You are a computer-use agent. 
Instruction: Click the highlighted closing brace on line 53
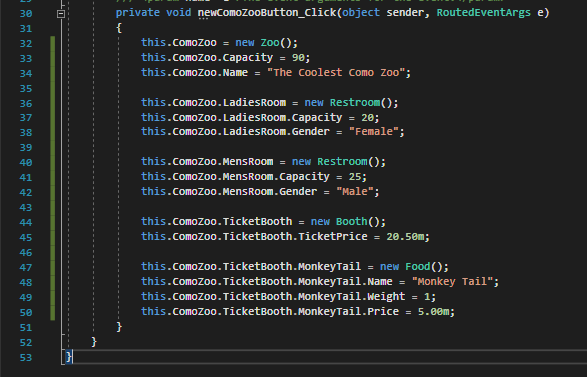(69, 357)
